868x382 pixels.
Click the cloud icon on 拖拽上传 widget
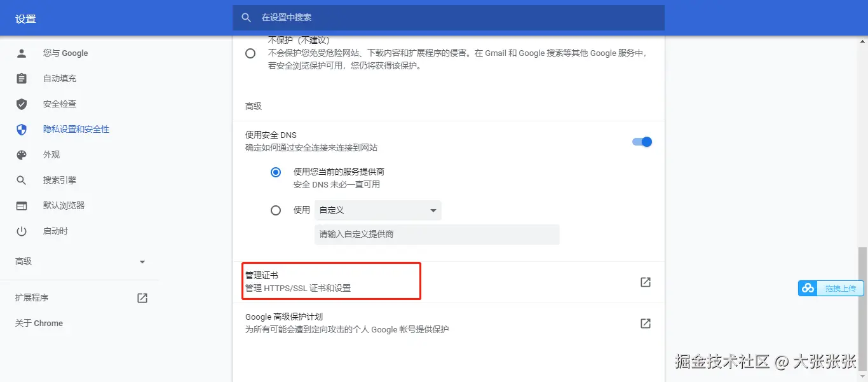pos(808,289)
